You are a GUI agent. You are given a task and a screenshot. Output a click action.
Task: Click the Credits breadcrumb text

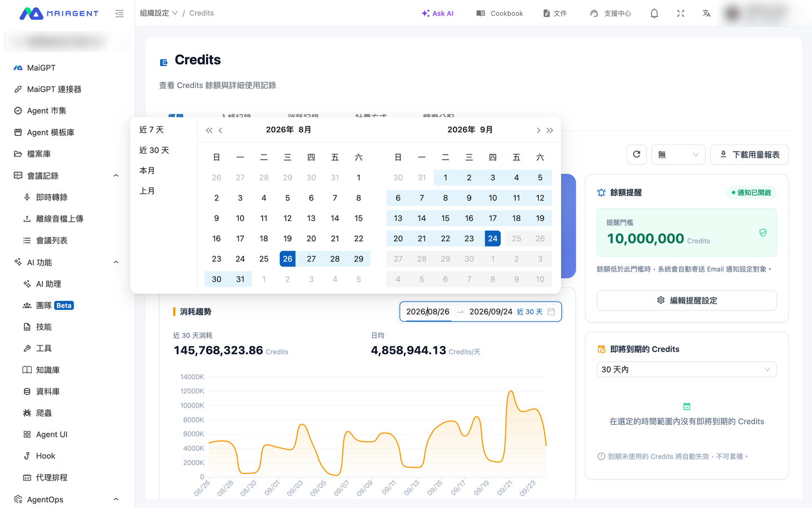click(201, 13)
